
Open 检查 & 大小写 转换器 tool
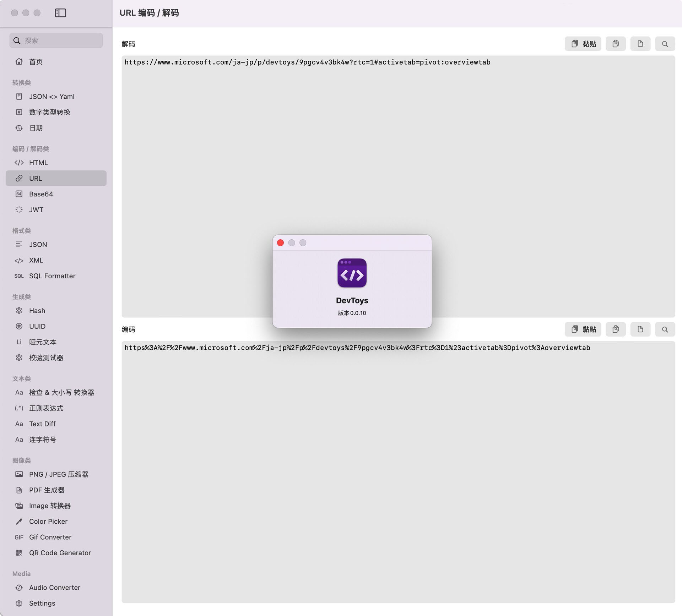(56, 392)
